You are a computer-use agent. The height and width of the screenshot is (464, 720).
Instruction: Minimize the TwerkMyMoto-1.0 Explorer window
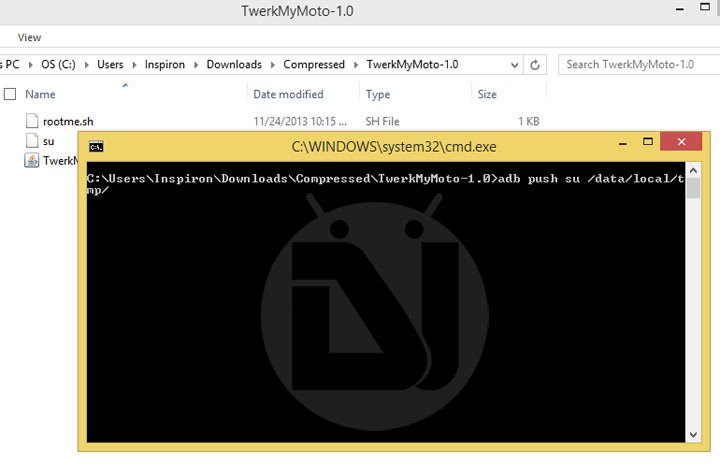(x=680, y=9)
